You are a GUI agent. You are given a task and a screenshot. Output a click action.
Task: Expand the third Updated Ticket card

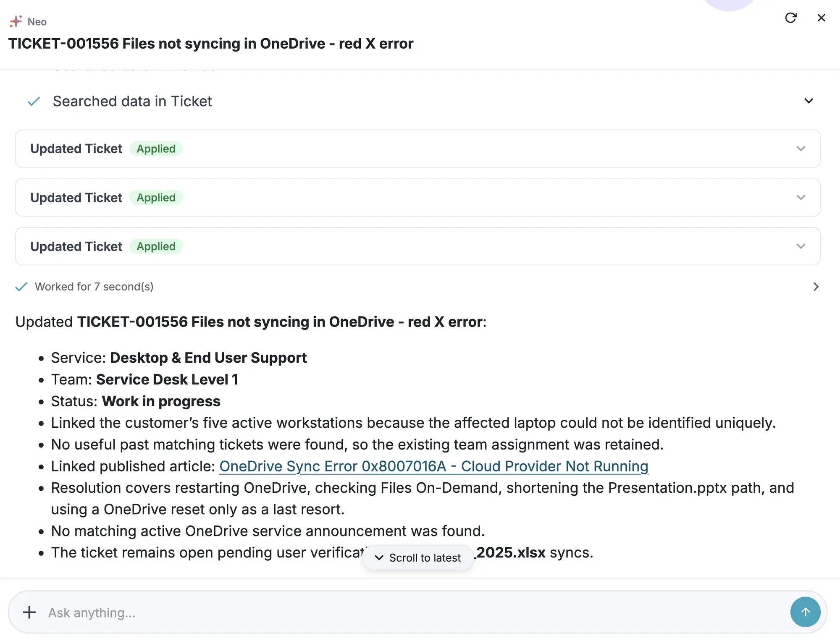(x=801, y=246)
